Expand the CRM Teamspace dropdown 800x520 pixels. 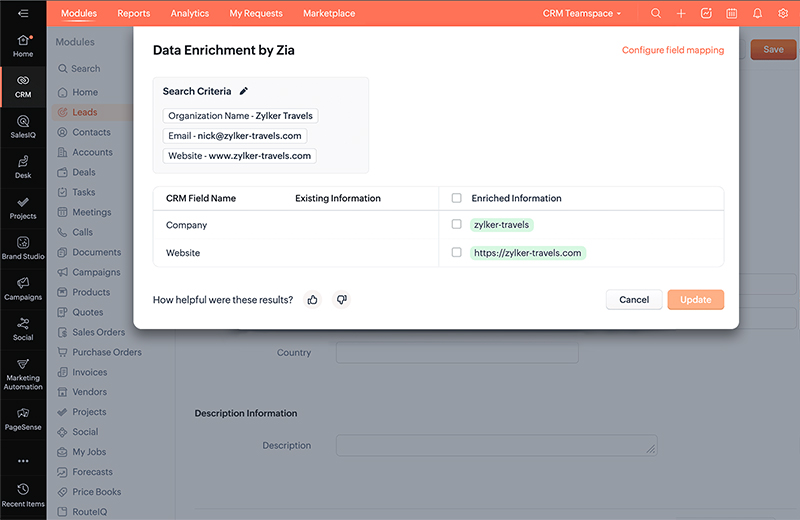(x=582, y=14)
